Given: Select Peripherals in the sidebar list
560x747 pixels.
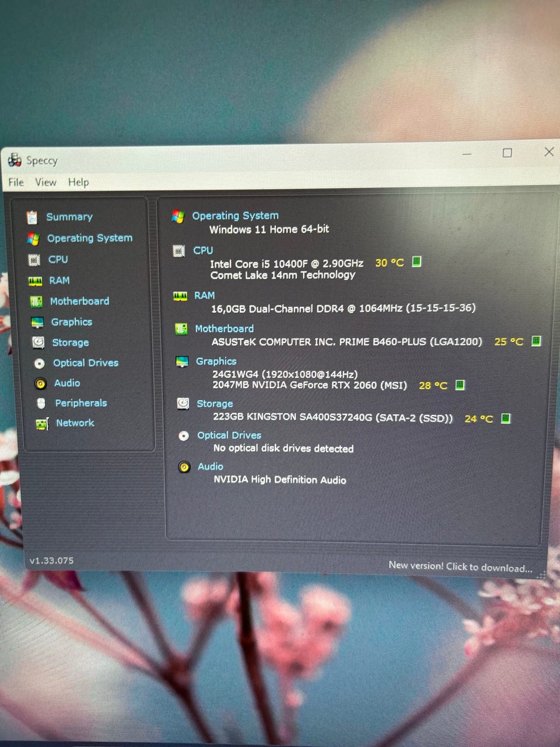Looking at the screenshot, I should [x=81, y=403].
